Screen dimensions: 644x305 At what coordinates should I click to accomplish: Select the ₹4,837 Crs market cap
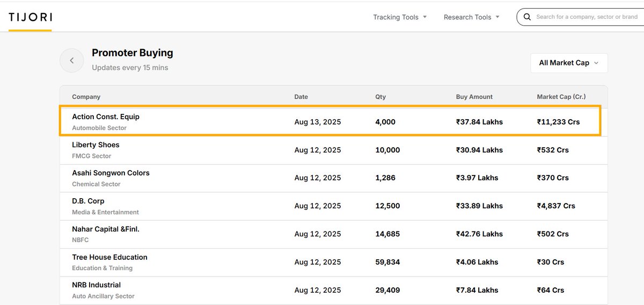(x=556, y=206)
